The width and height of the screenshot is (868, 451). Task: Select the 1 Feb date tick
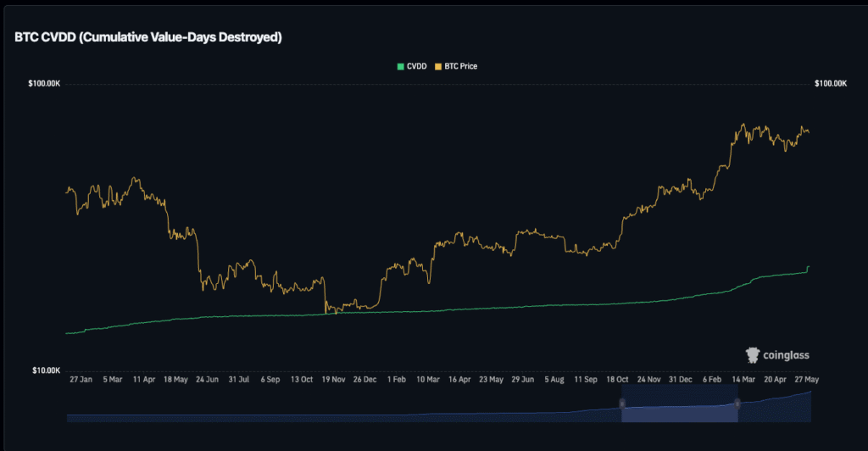[396, 381]
